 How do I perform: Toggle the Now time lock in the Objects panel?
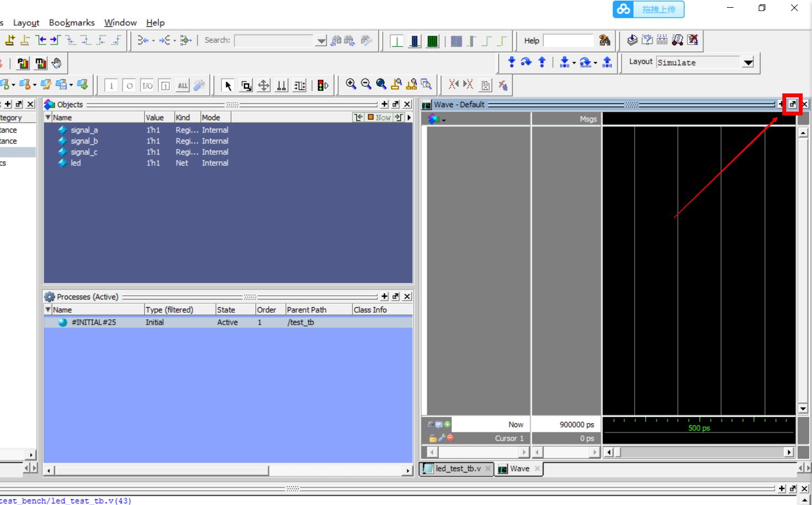379,117
